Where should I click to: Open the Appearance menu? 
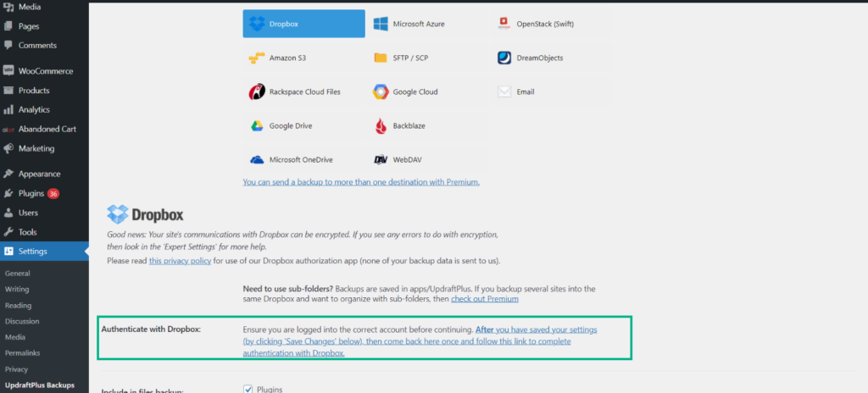44,174
